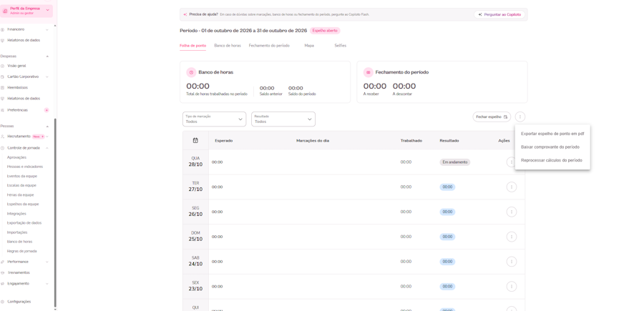The width and height of the screenshot is (644, 311).
Task: Open Resultado filter dropdown
Action: [x=283, y=119]
